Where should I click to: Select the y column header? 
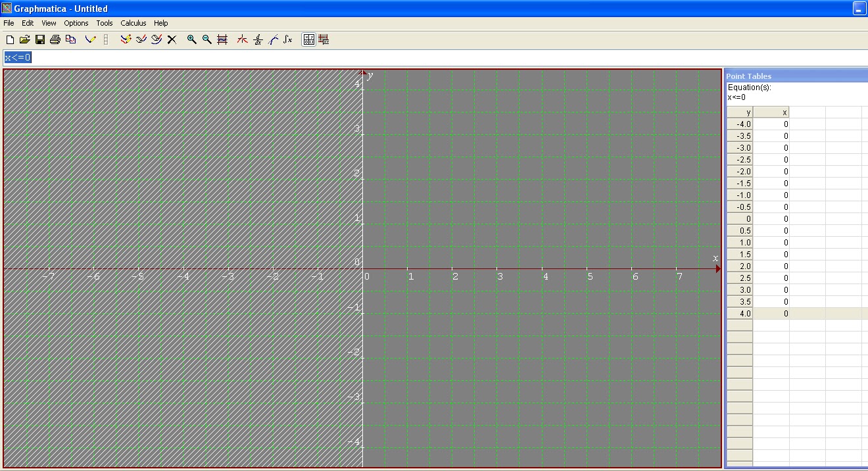pyautogui.click(x=740, y=112)
